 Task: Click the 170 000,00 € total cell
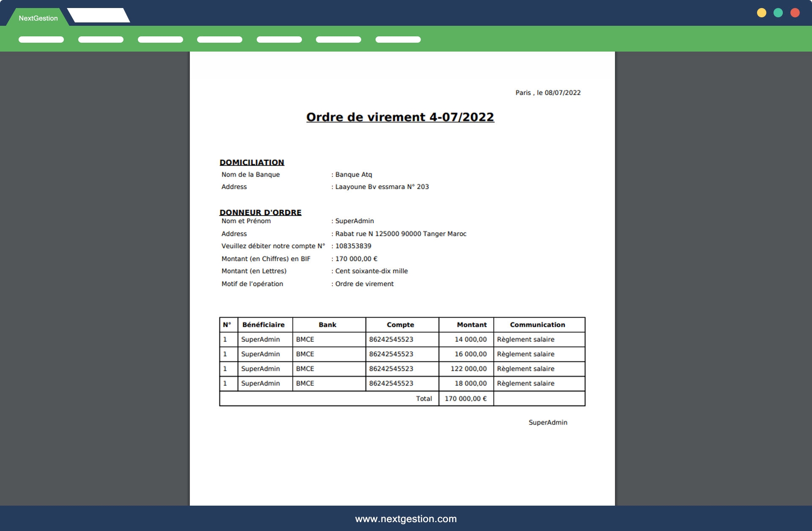(x=465, y=398)
